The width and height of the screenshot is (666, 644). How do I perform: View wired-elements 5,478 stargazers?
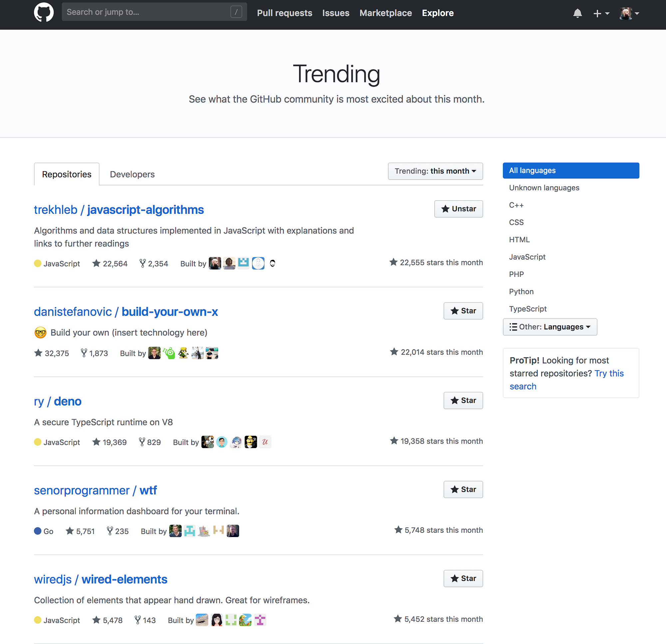click(107, 621)
